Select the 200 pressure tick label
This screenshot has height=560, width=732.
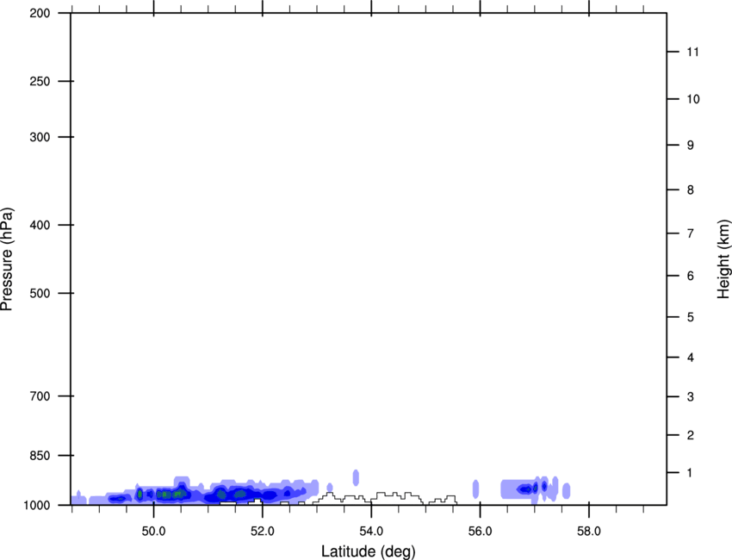[x=40, y=13]
